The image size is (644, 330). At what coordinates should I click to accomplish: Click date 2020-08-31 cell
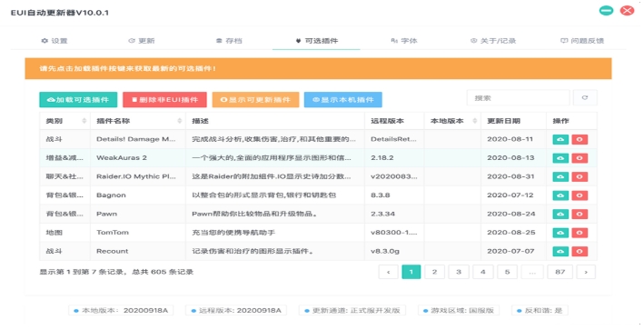tap(513, 176)
